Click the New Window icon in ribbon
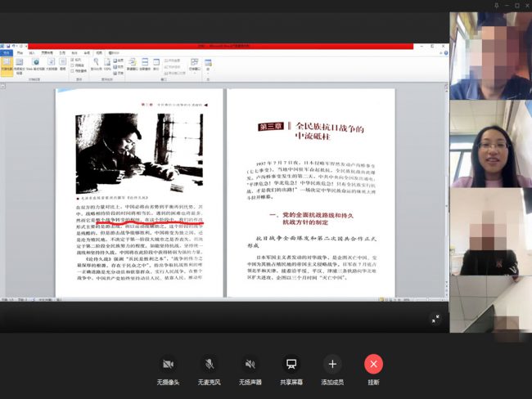This screenshot has height=399, width=532. (x=133, y=63)
